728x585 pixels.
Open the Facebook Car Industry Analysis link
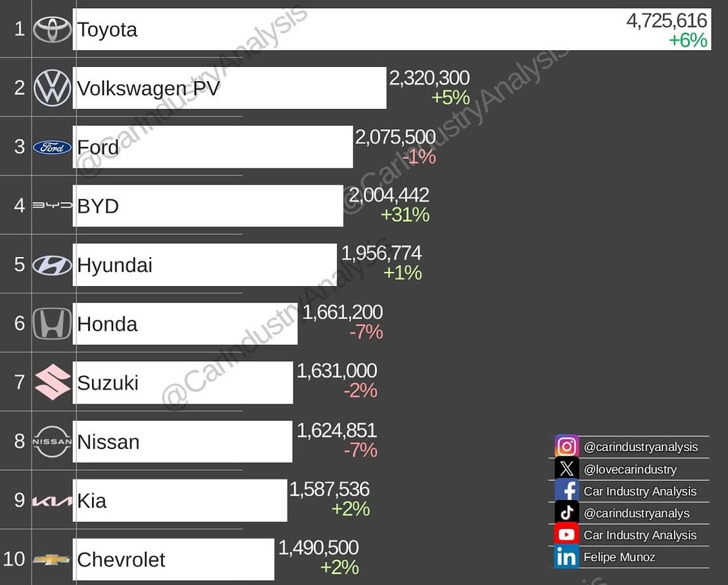pos(639,492)
